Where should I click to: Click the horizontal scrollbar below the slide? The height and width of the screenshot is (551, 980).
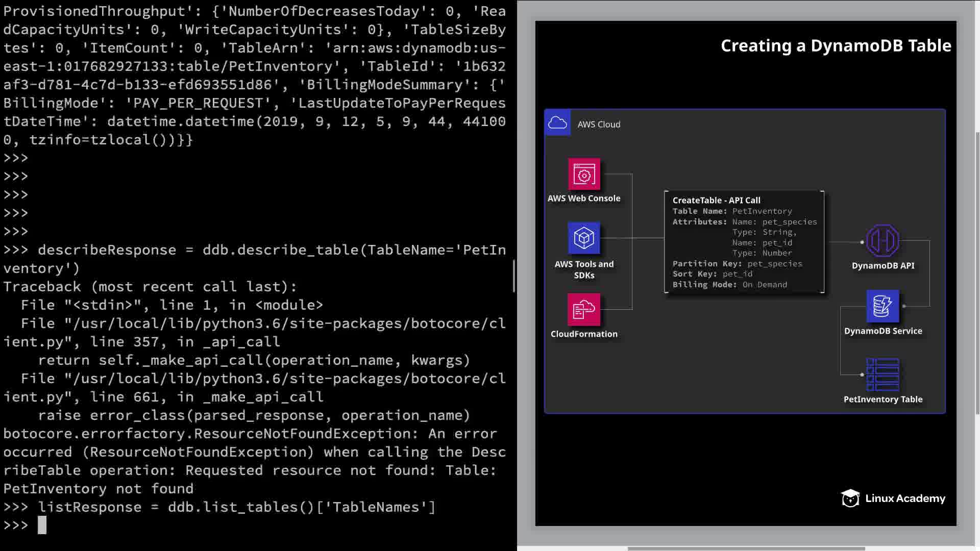tap(746, 549)
